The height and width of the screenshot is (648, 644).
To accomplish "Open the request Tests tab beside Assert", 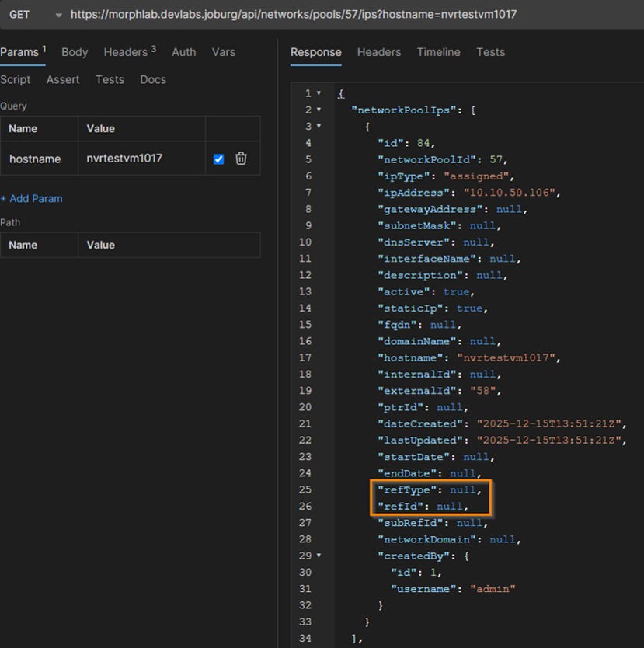I will click(x=110, y=79).
